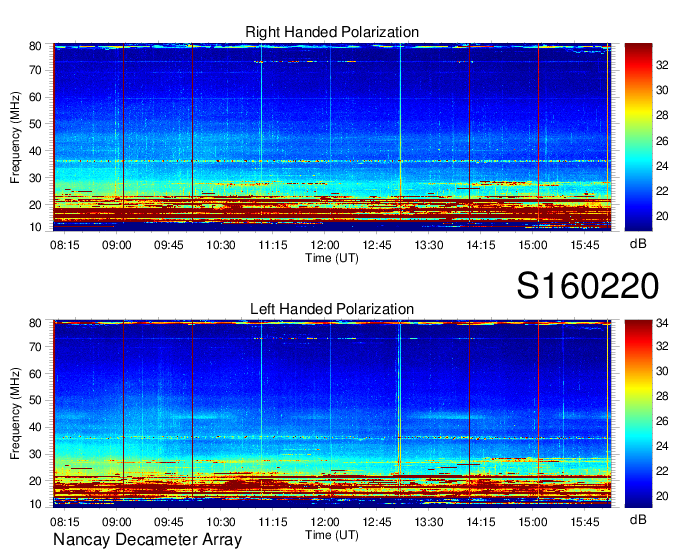Click the Time (UT) label under the top plot

(332, 258)
